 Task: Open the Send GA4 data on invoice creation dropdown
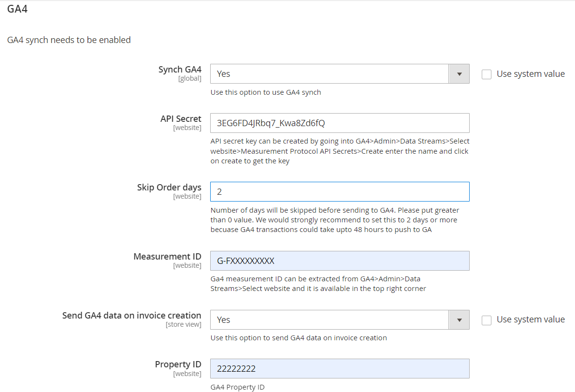tap(339, 320)
